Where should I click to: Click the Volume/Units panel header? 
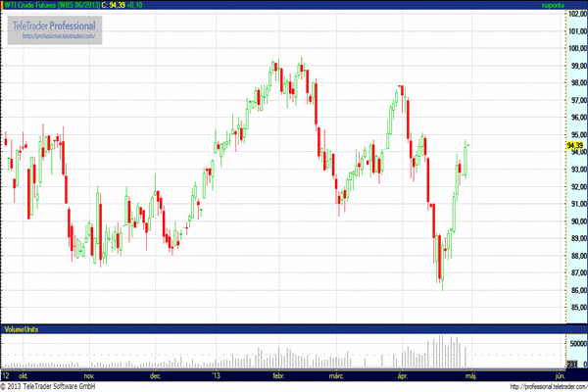click(24, 326)
